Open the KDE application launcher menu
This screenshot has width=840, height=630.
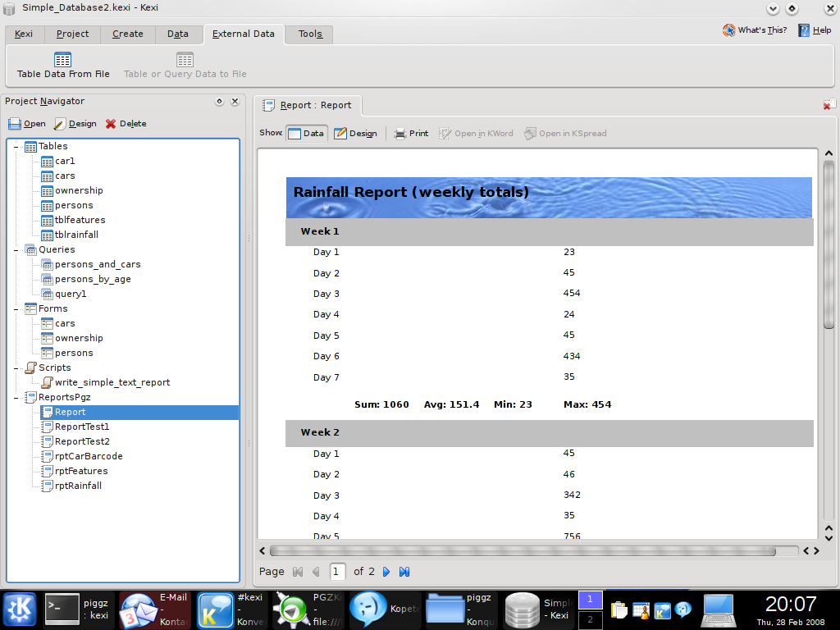[20, 609]
